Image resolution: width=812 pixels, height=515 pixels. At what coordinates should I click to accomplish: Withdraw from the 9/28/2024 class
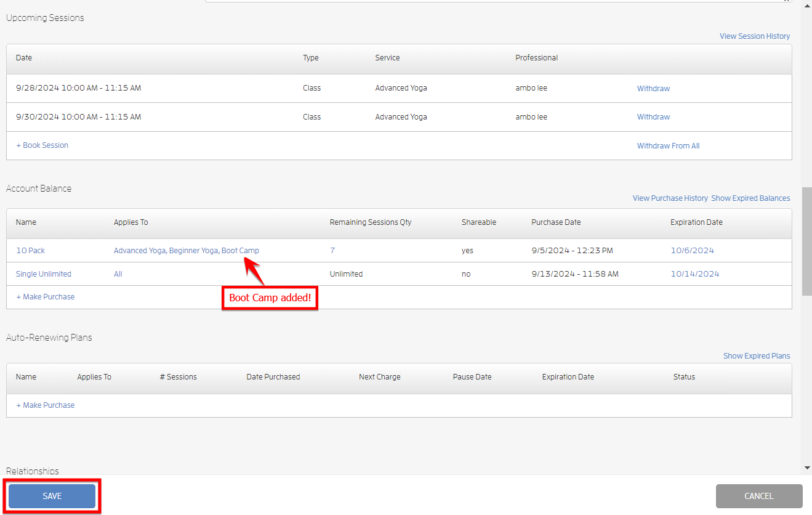[x=653, y=88]
